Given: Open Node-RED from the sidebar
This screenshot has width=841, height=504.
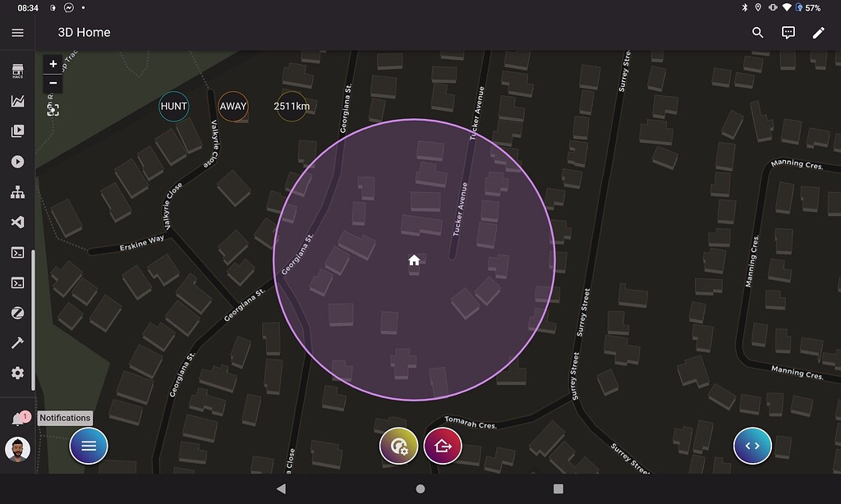Looking at the screenshot, I should 16,191.
